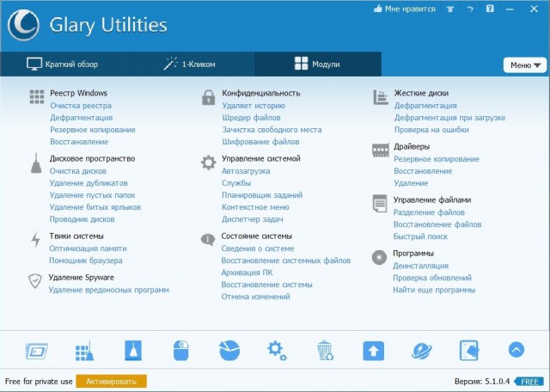The height and width of the screenshot is (392, 550).
Task: Open the pie chart disk analysis toolbar icon
Action: pyautogui.click(x=229, y=350)
